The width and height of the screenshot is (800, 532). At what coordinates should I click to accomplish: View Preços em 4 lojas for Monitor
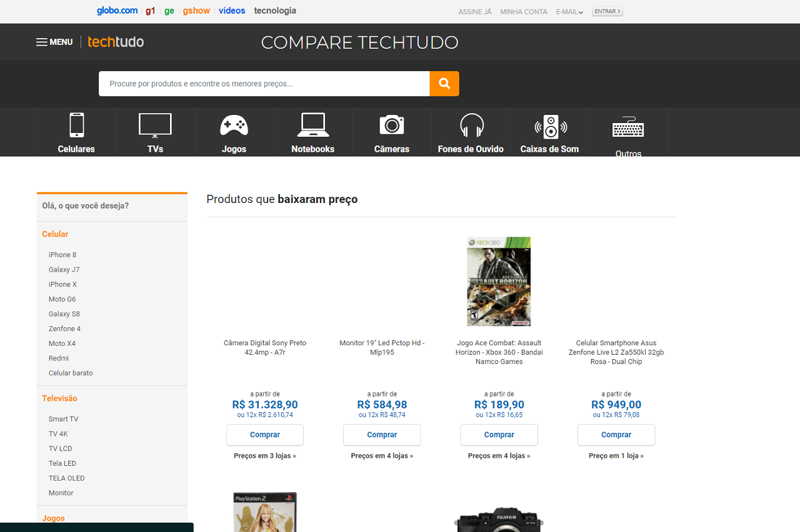tap(382, 456)
